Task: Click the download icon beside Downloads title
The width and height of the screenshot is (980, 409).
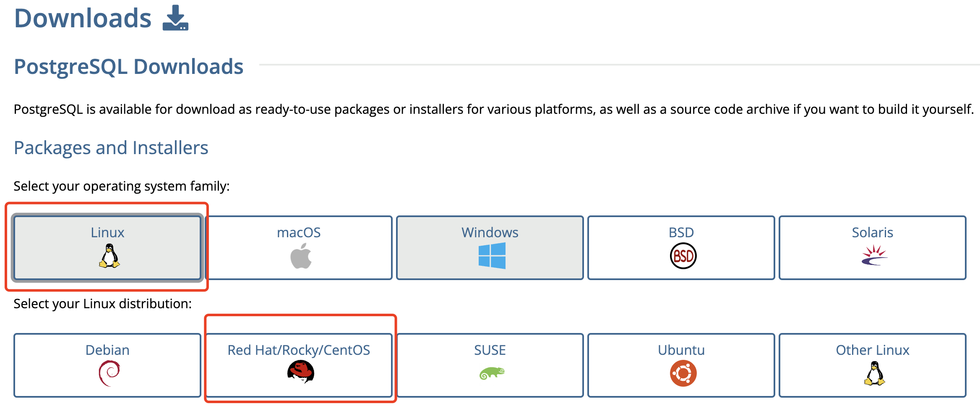Action: click(x=175, y=18)
